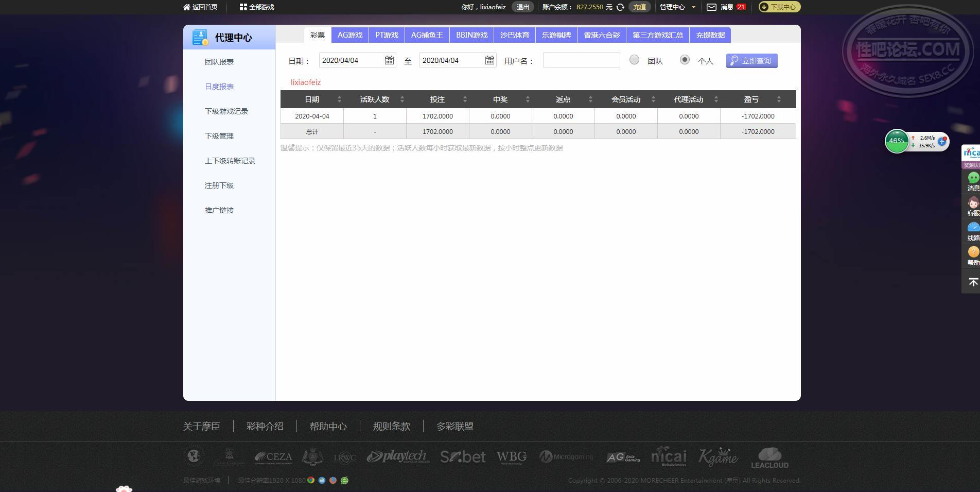Refresh the account balance
Image resolution: width=980 pixels, height=492 pixels.
pyautogui.click(x=620, y=7)
